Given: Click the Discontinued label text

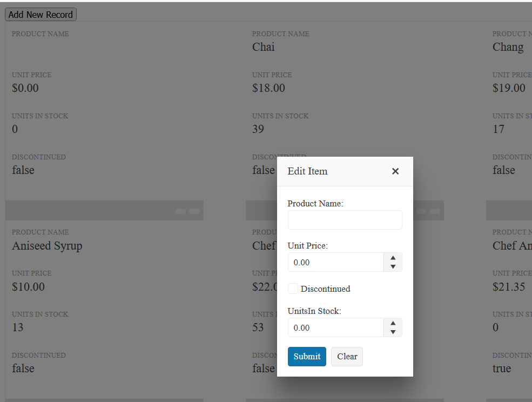Looking at the screenshot, I should tap(325, 289).
